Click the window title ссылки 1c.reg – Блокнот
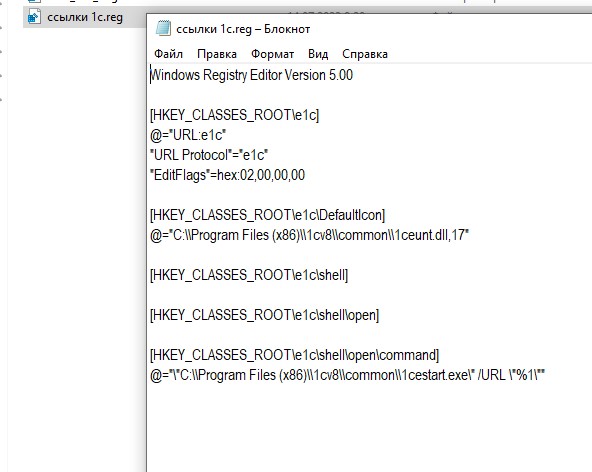The image size is (592, 472). coord(243,29)
